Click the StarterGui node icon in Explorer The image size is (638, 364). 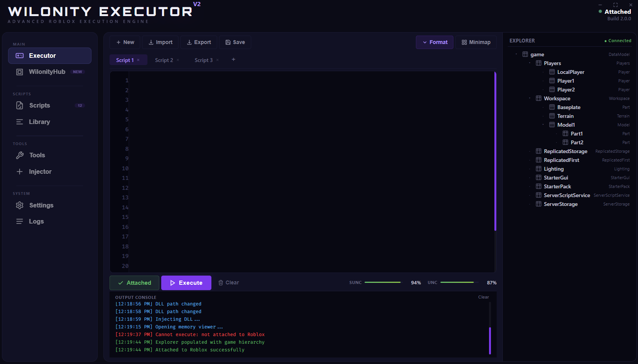point(538,178)
